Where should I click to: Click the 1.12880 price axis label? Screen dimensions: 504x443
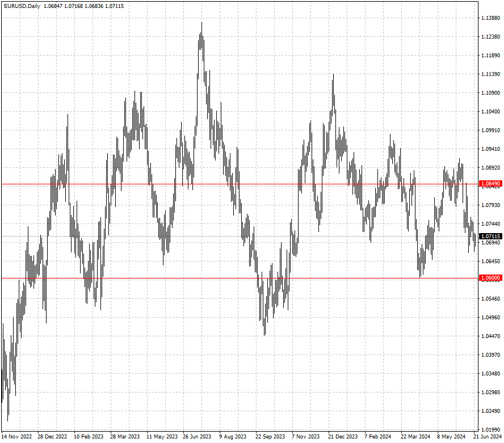[x=490, y=18]
